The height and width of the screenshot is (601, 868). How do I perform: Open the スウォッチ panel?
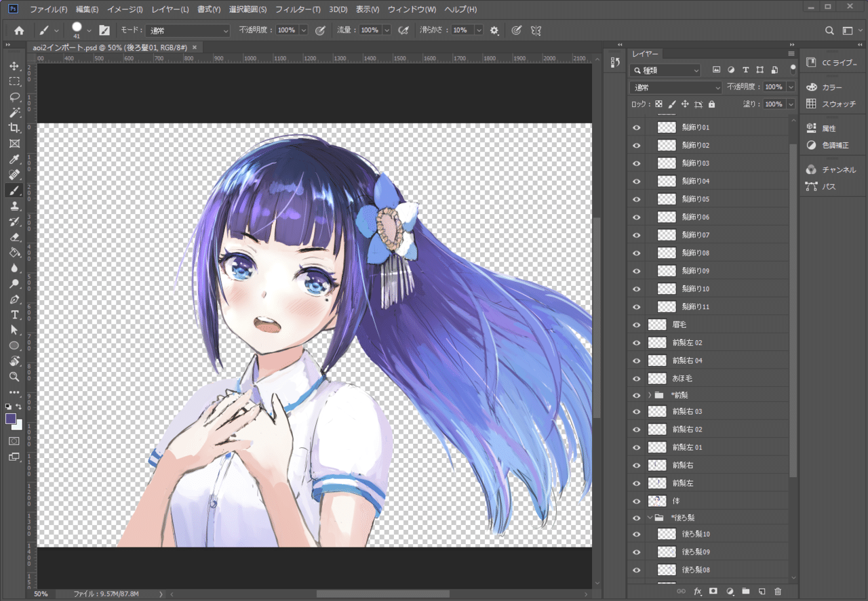pos(831,104)
